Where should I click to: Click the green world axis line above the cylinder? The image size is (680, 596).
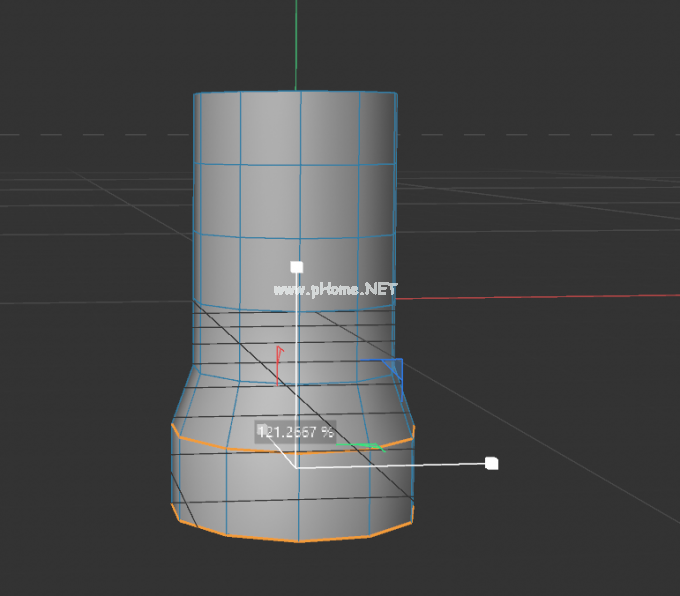(296, 40)
